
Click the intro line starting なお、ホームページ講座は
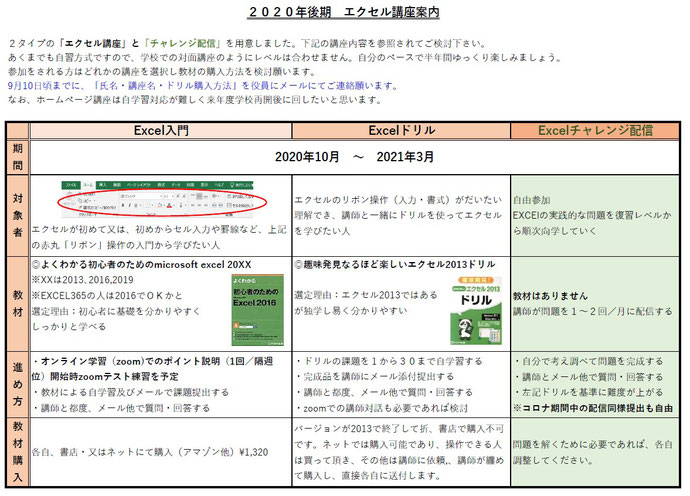[195, 100]
